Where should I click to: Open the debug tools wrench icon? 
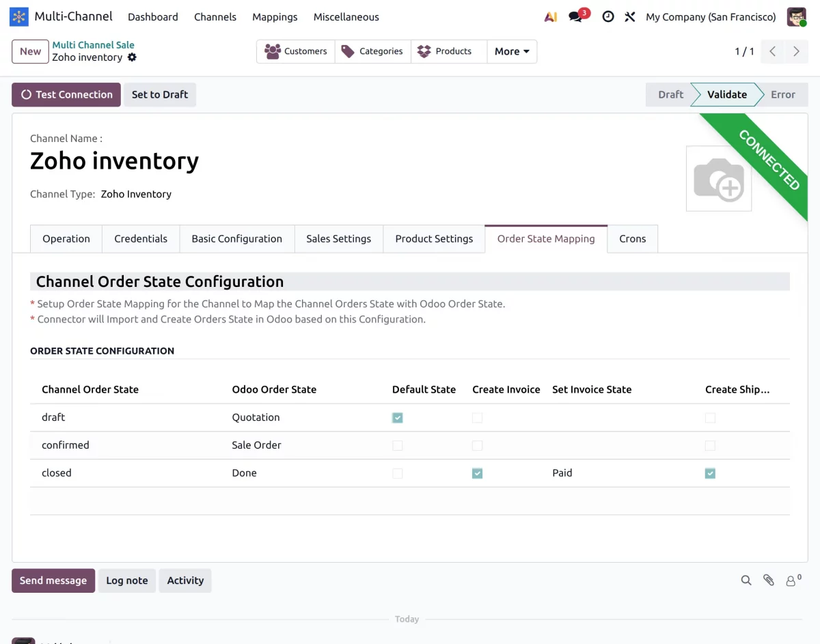[x=630, y=17]
